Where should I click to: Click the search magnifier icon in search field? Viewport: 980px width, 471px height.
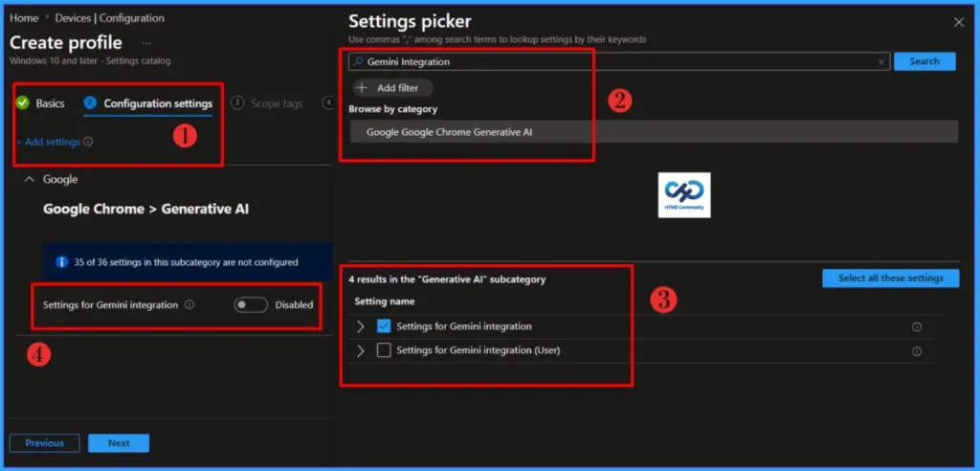358,62
